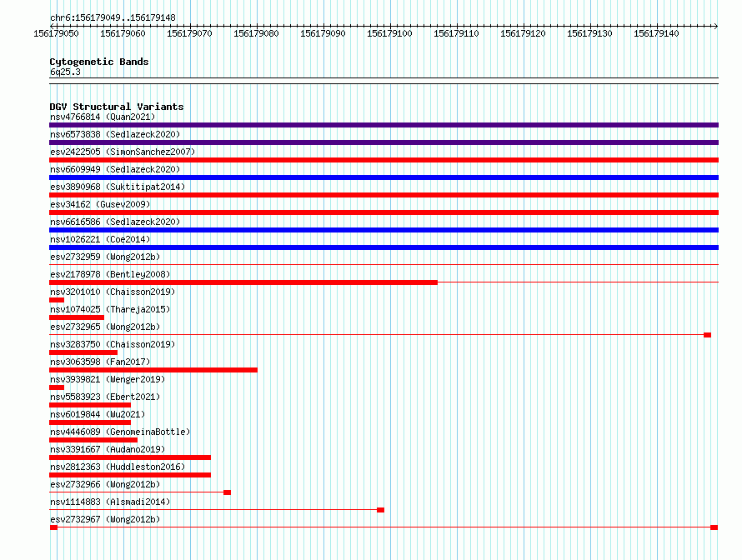Click ruler position 156179120
The image size is (742, 560).
[x=523, y=33]
